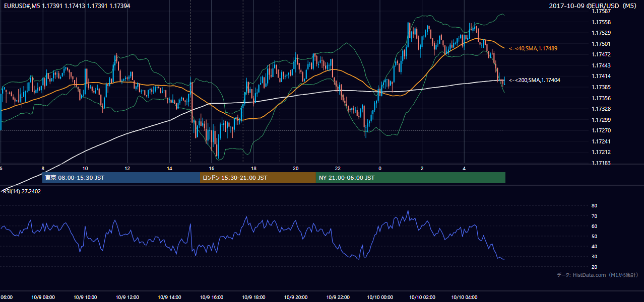Click the RSI 30 level label

pyautogui.click(x=594, y=256)
